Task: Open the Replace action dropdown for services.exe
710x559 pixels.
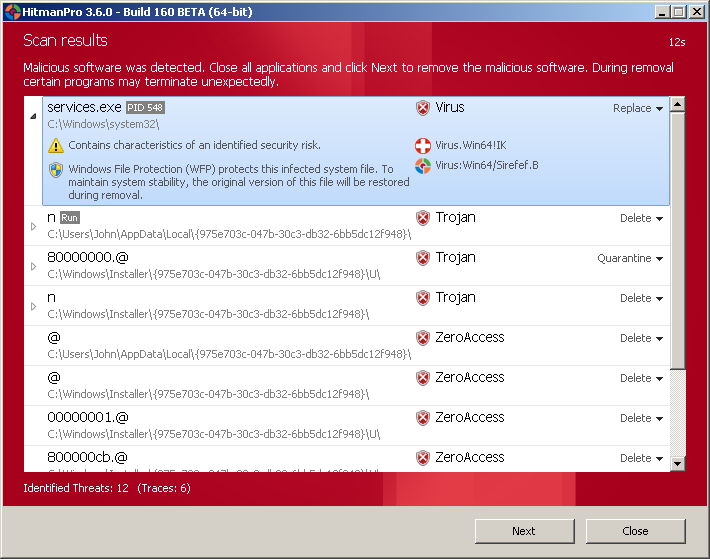Action: click(x=638, y=108)
